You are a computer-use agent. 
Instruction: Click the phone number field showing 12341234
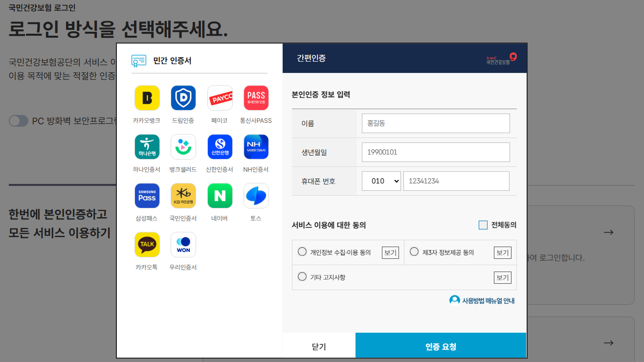456,181
